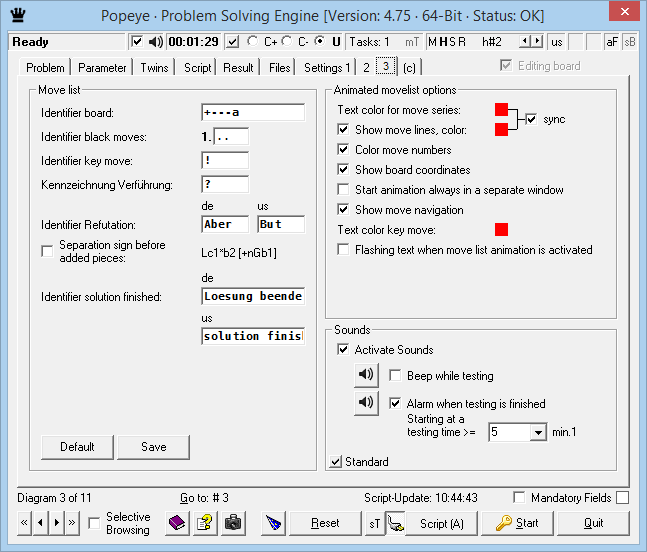Screen dimensions: 647x552
Task: Open the testing time minutes dropdown
Action: [x=538, y=432]
